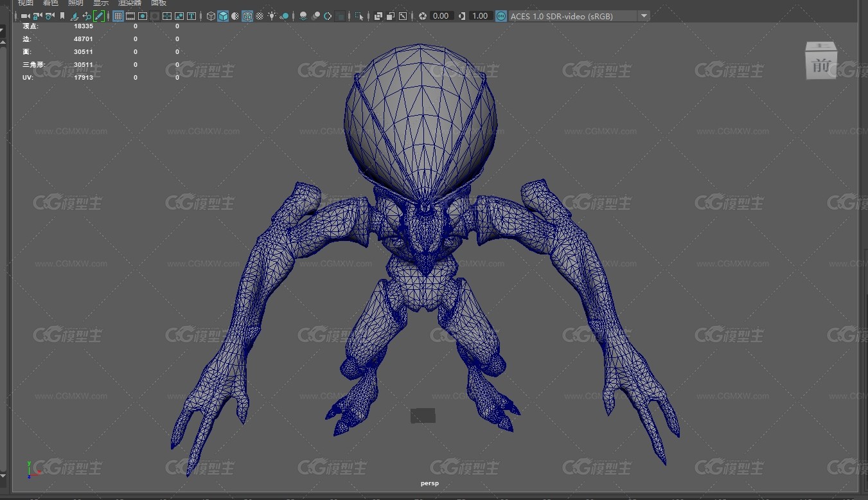The image size is (868, 500).
Task: Toggle the X-Ray Joints icon
Action: pos(403,16)
